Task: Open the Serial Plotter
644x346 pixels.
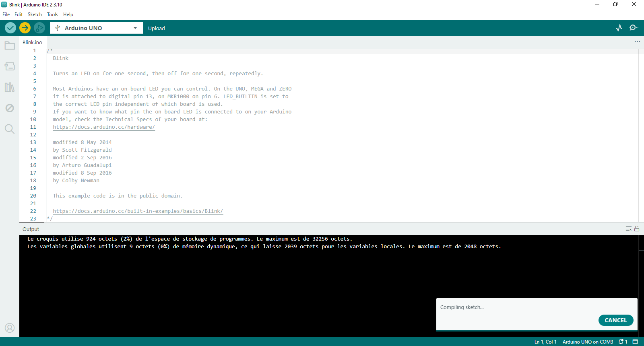Action: (x=619, y=28)
